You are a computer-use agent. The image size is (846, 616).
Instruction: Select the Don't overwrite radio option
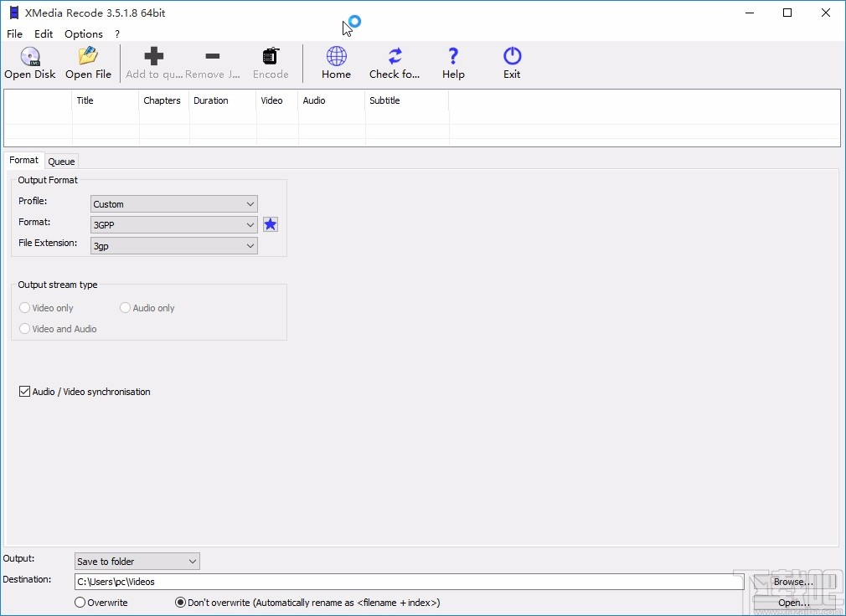pyautogui.click(x=181, y=603)
